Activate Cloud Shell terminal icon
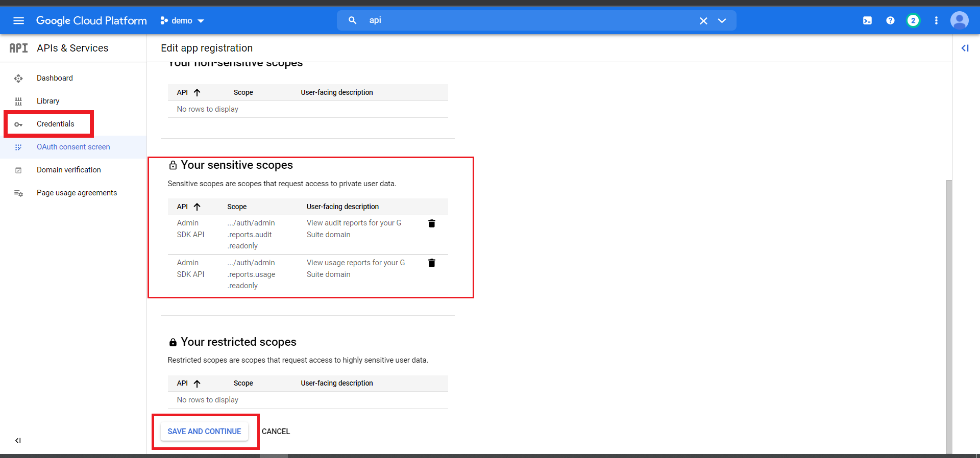Viewport: 980px width, 458px height. (x=867, y=20)
